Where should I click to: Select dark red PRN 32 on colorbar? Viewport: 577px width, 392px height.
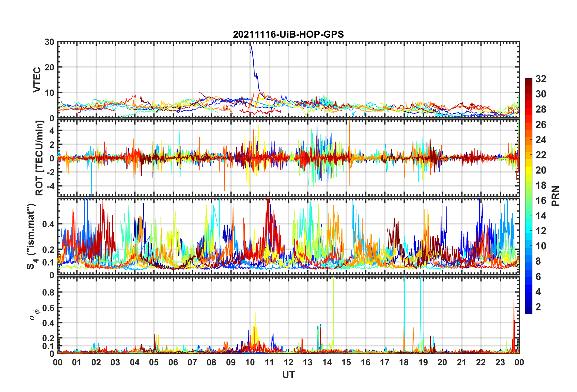point(529,80)
